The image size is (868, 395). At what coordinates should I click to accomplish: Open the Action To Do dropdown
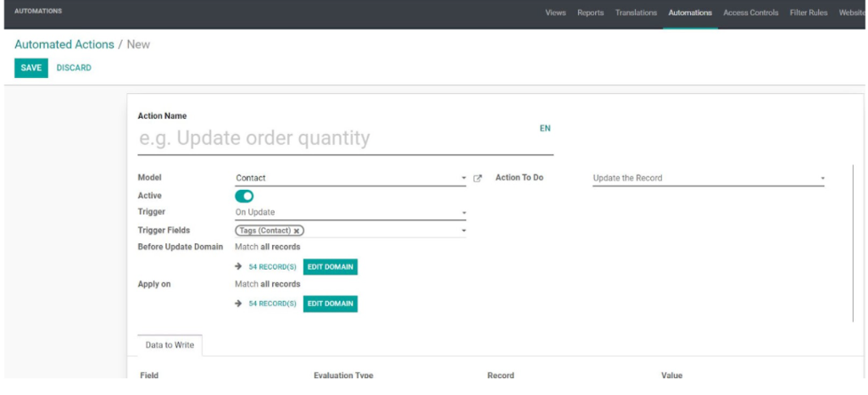click(x=822, y=179)
